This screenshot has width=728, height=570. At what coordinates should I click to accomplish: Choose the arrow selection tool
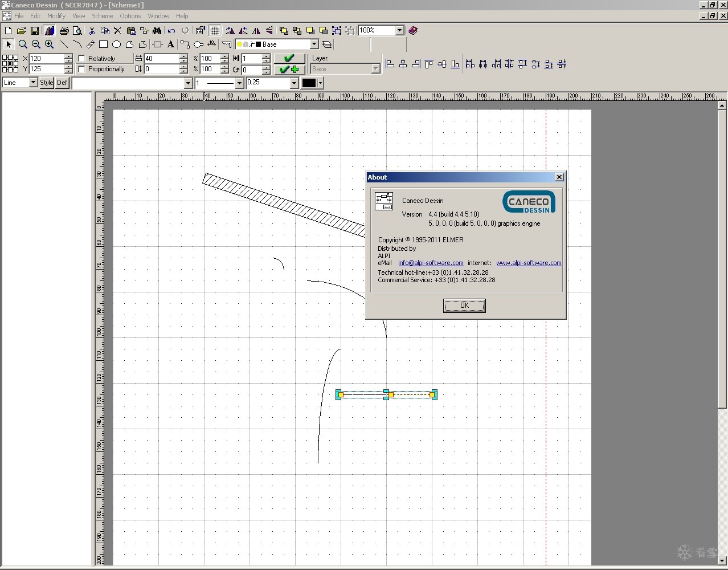point(9,44)
